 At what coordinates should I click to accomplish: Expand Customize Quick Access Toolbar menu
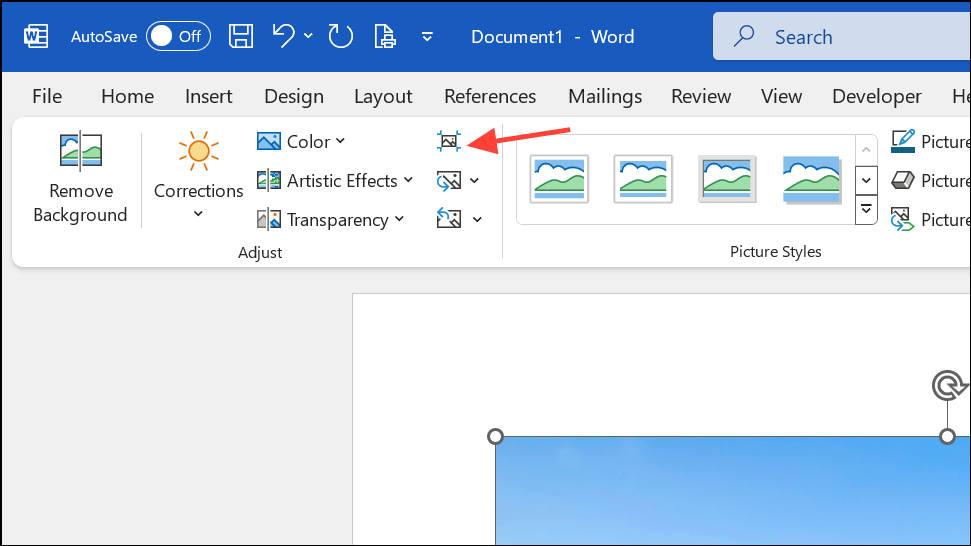tap(427, 37)
